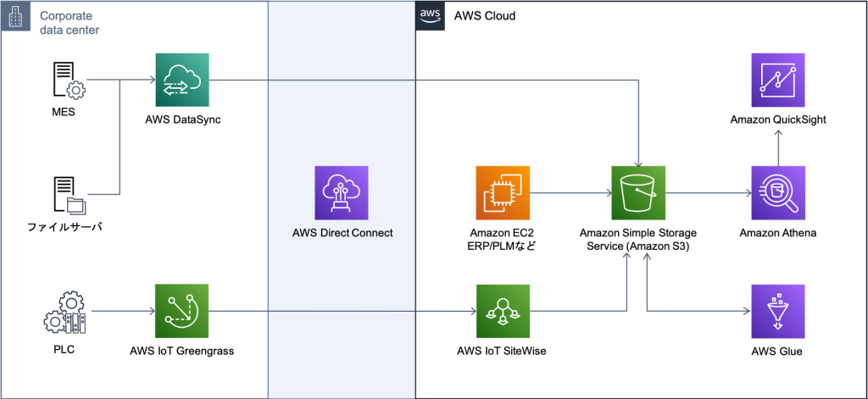Select the PLC gears icon
868x399 pixels.
64,313
